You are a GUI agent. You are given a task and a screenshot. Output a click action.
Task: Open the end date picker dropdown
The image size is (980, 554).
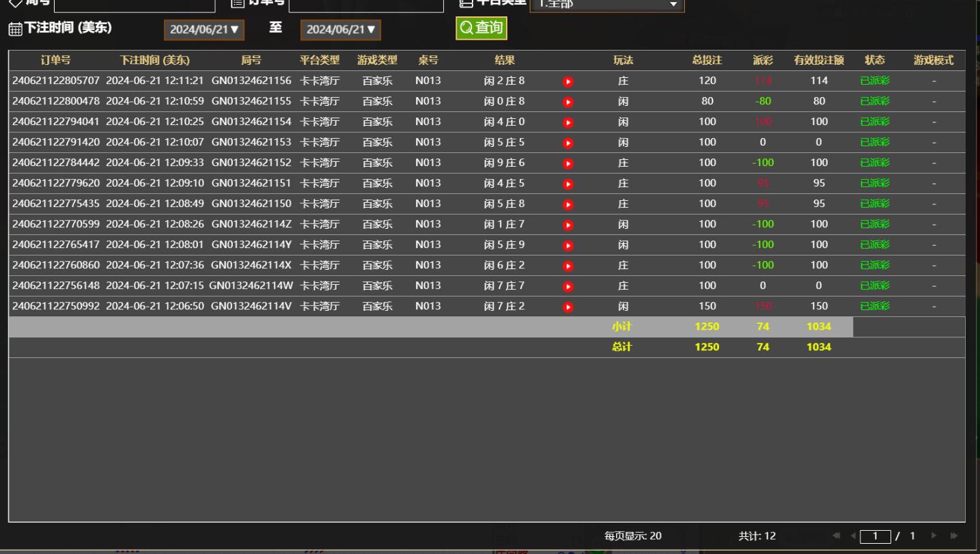341,29
